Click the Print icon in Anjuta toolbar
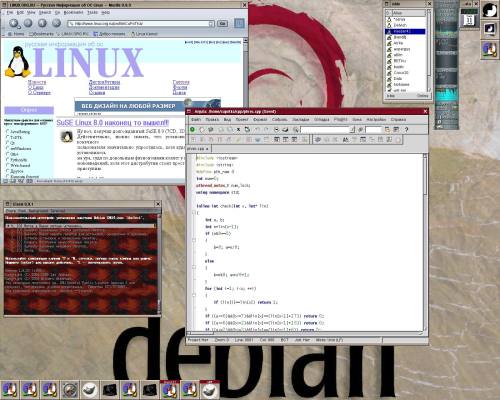The image size is (500, 400). (286, 129)
